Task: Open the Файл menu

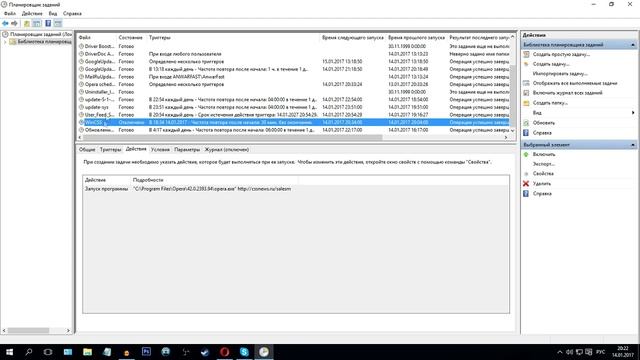Action: click(10, 13)
